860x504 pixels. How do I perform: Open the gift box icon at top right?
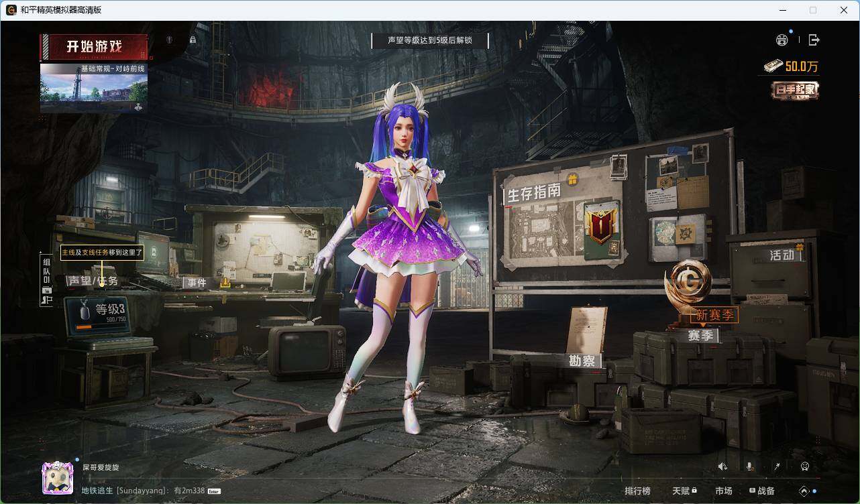pos(782,40)
